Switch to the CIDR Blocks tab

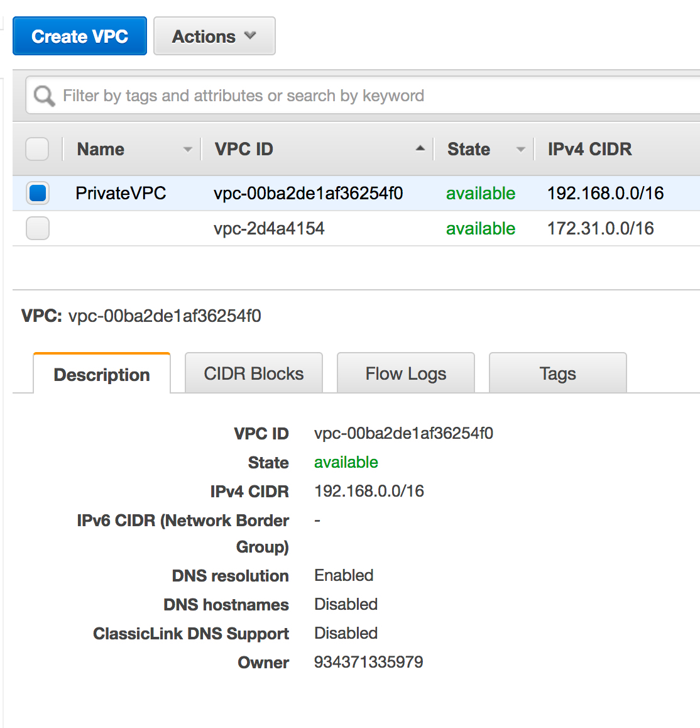253,373
